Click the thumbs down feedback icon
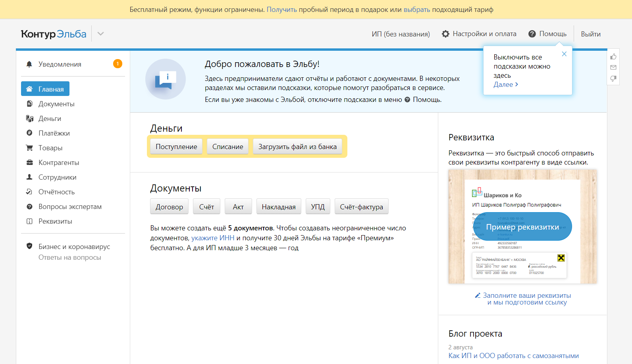632x364 pixels. click(x=613, y=79)
